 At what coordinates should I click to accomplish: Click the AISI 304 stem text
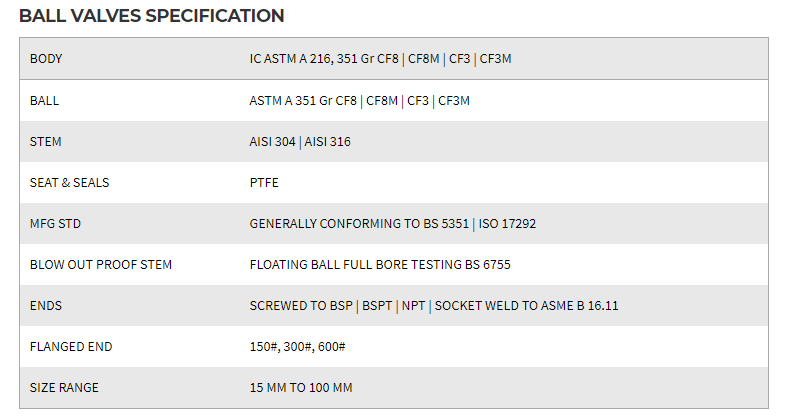coord(273,142)
